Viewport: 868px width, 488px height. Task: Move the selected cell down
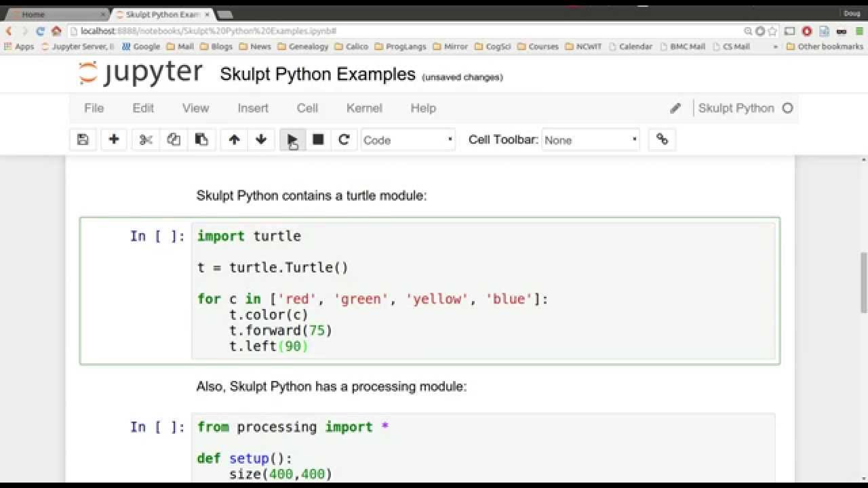261,140
